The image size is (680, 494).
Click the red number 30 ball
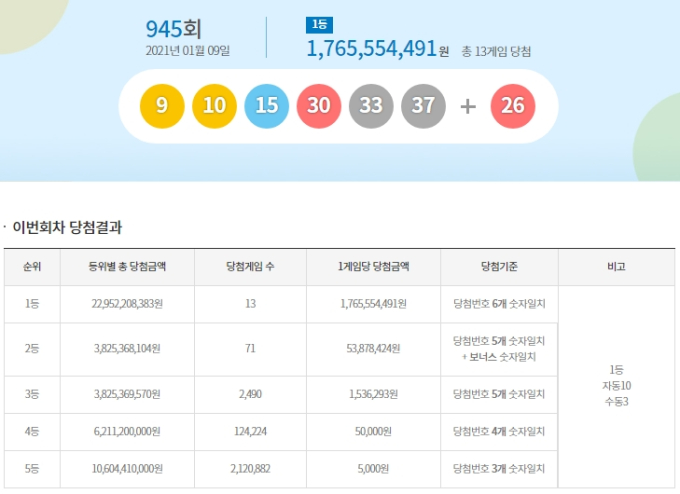pyautogui.click(x=319, y=106)
